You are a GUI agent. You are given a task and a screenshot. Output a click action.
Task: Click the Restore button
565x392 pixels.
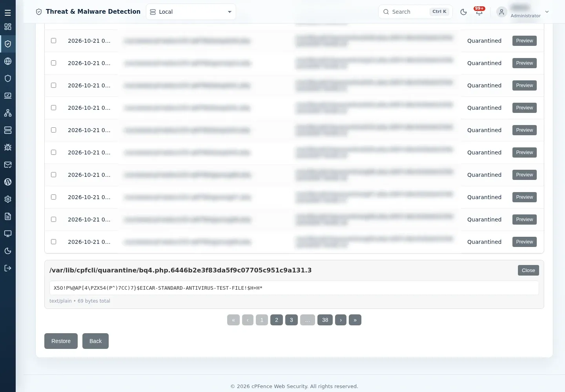(x=61, y=341)
